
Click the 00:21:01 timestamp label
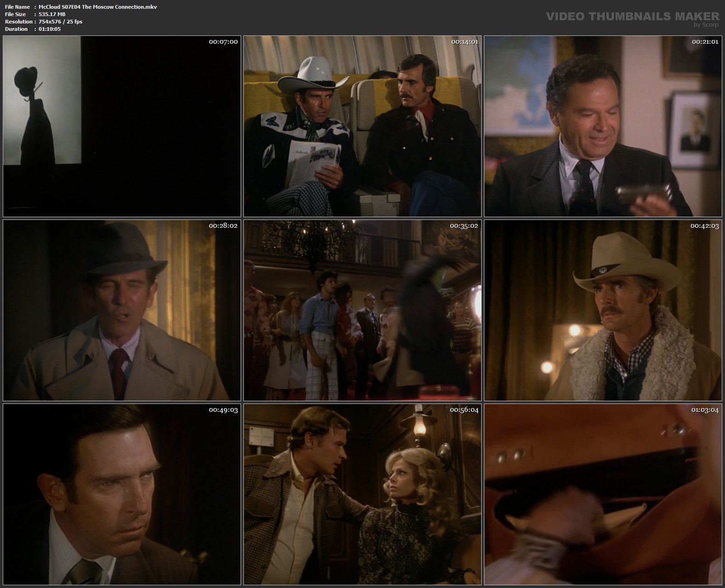coord(705,42)
